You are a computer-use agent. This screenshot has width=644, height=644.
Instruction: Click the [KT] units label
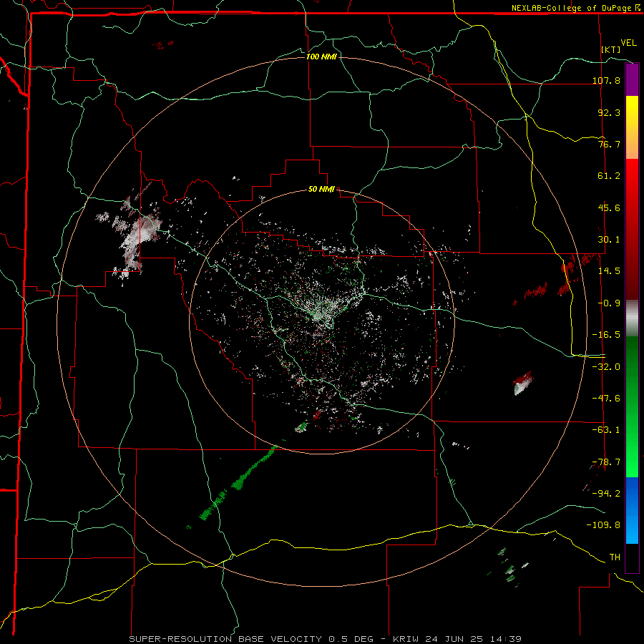pyautogui.click(x=610, y=49)
